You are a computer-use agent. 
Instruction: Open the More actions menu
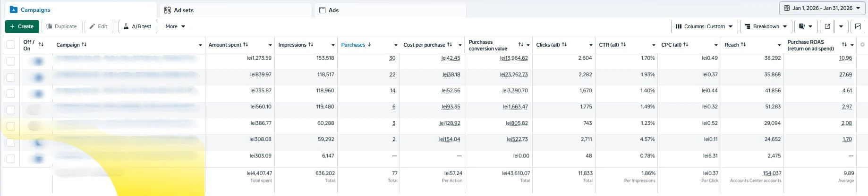[175, 26]
